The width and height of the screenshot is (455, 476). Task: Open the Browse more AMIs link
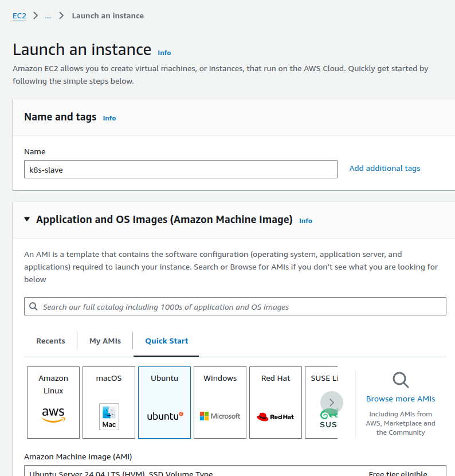point(401,399)
